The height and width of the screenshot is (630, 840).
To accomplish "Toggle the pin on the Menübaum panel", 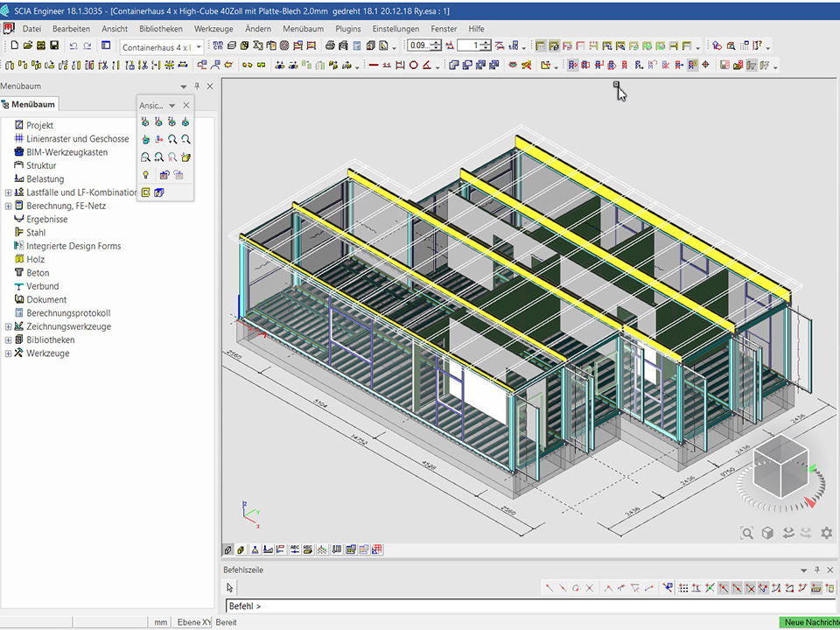I will (x=197, y=86).
